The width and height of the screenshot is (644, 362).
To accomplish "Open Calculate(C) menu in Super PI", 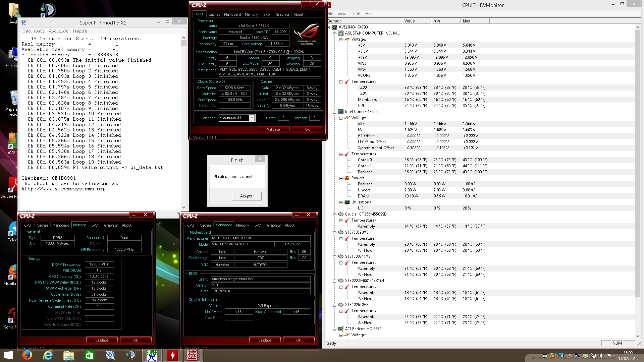I will [33, 31].
